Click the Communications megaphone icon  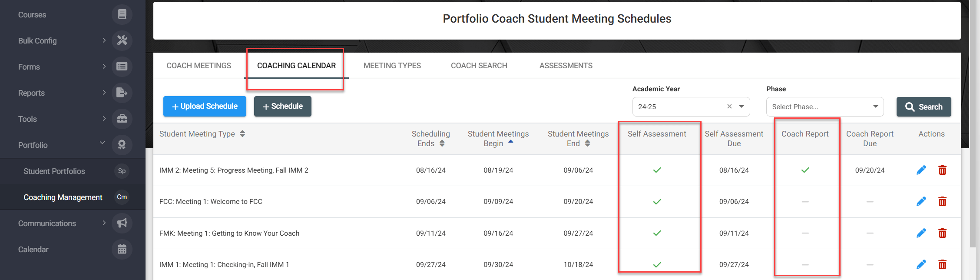click(122, 223)
